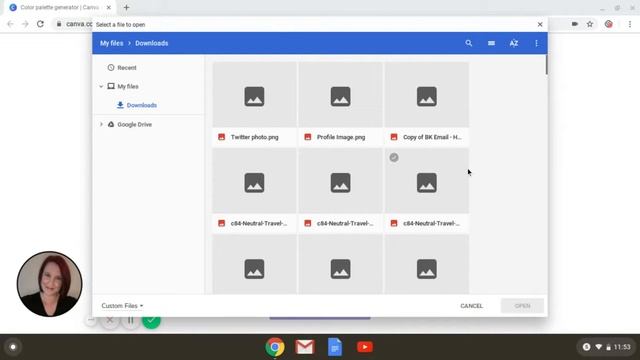
Task: Close the Select a file to open dialog
Action: [540, 24]
